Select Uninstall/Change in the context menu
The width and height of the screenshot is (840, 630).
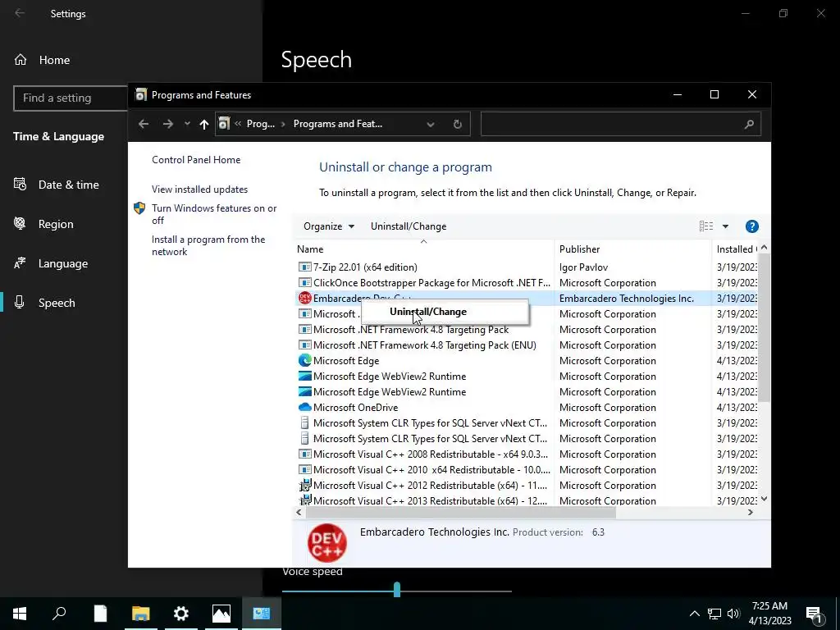[x=428, y=312]
